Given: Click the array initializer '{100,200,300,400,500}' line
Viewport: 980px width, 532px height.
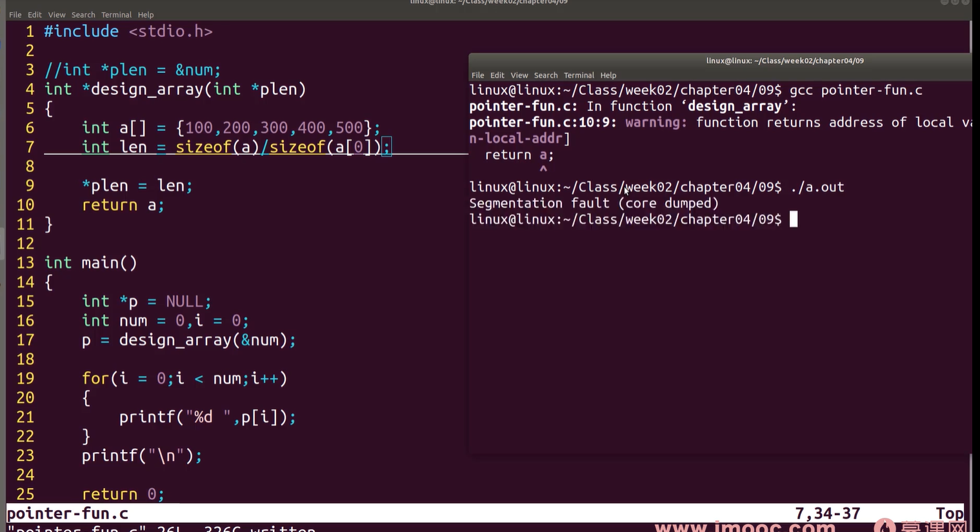Looking at the screenshot, I should (231, 128).
